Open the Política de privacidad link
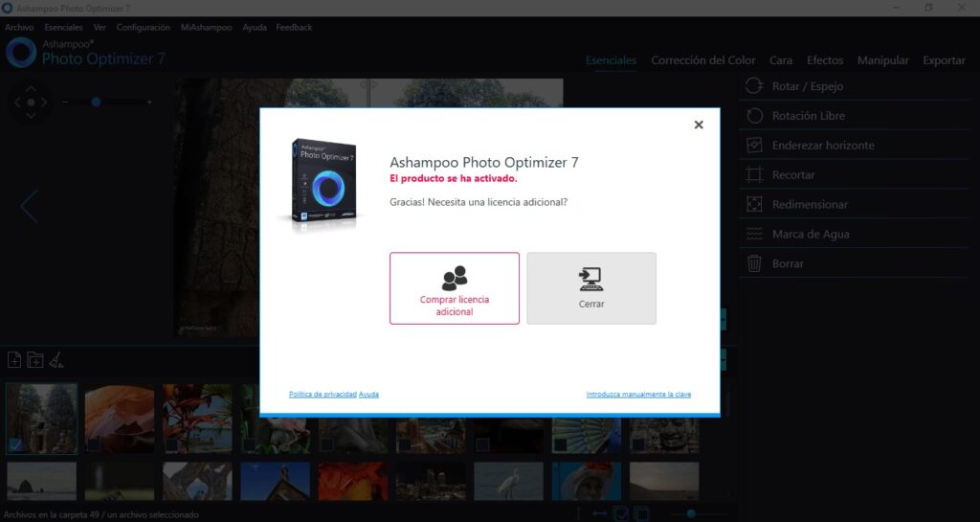Image resolution: width=980 pixels, height=522 pixels. [x=323, y=395]
